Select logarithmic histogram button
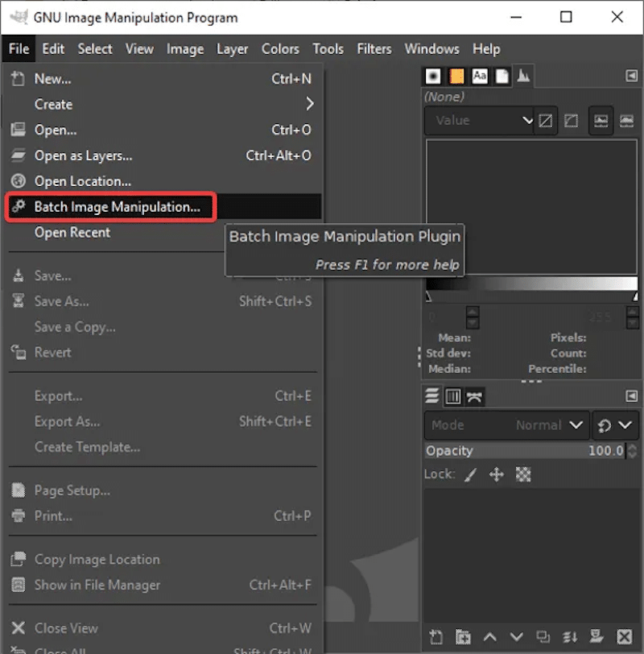This screenshot has width=644, height=654. point(571,121)
